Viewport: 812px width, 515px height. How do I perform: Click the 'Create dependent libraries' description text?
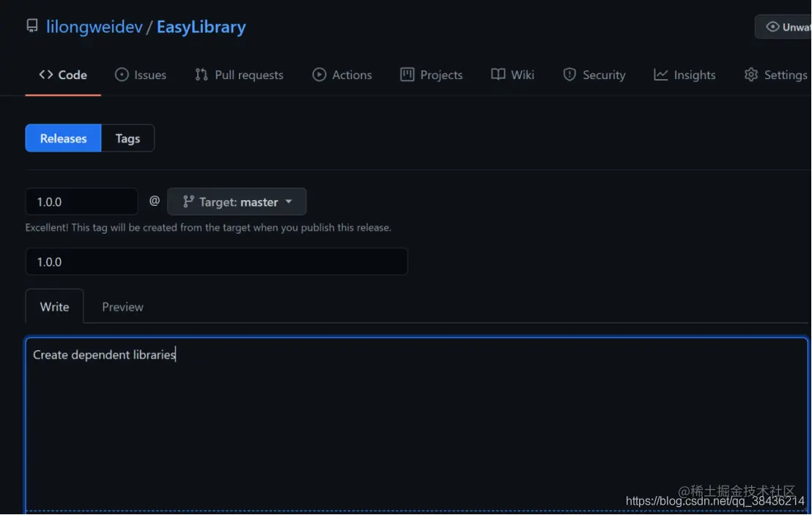tap(104, 355)
